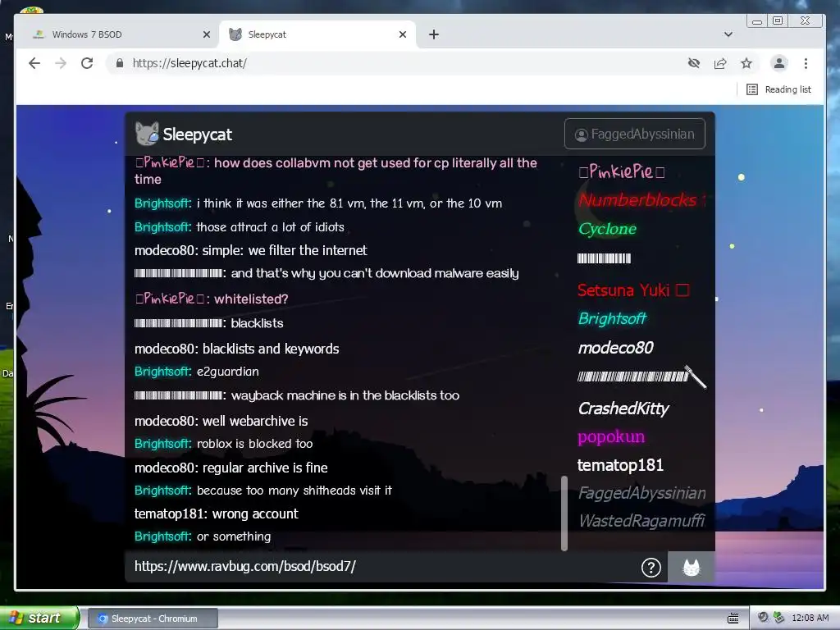The width and height of the screenshot is (840, 630).
Task: Switch to the Windows 7 BSOD tab
Action: [116, 34]
